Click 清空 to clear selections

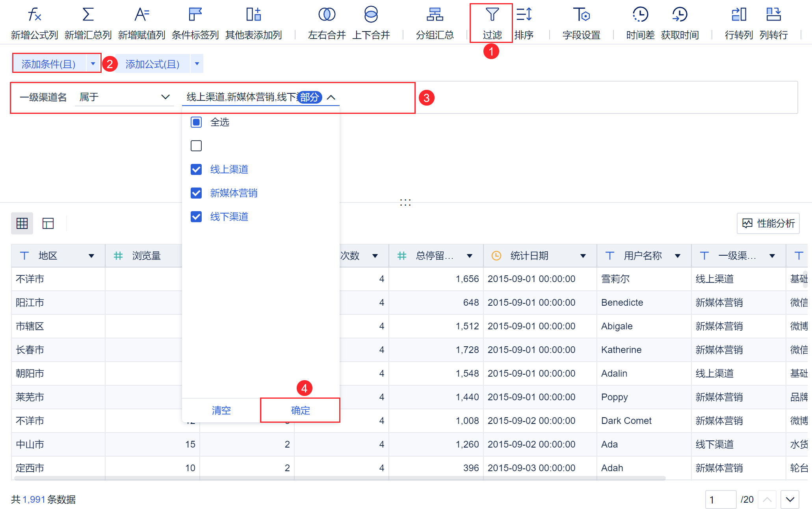[x=221, y=411]
